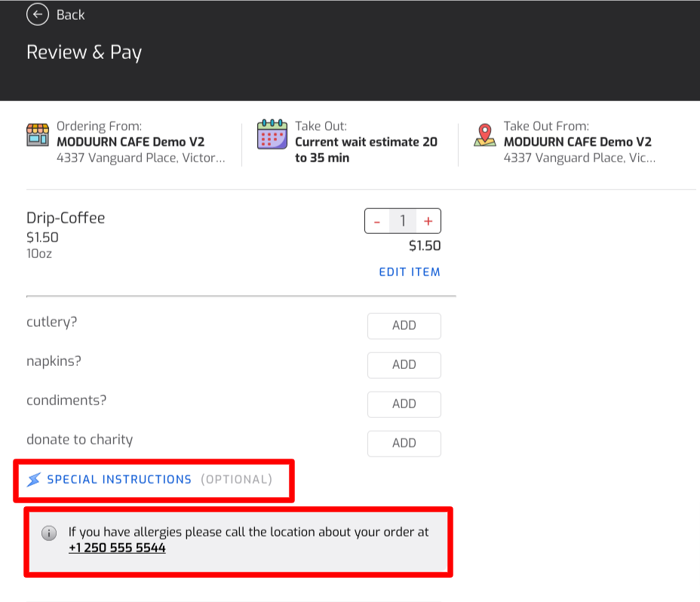Click the lightning bolt Special Instructions icon
The image size is (700, 602).
[33, 480]
